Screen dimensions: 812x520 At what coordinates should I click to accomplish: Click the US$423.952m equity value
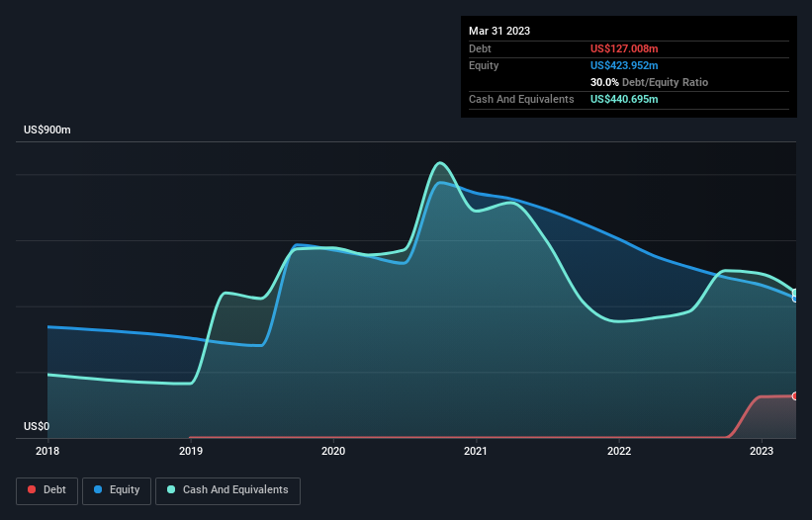pyautogui.click(x=624, y=65)
